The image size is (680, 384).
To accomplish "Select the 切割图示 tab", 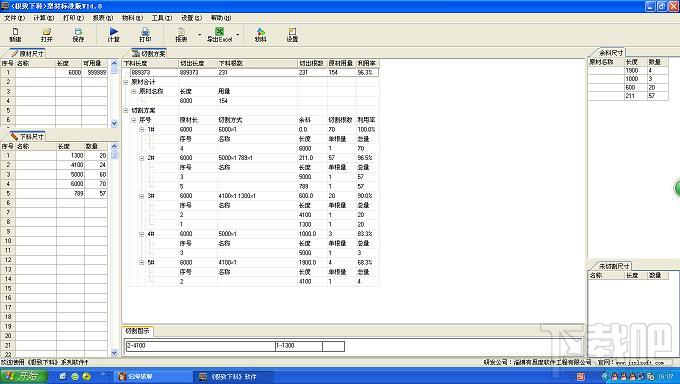I will pyautogui.click(x=137, y=331).
